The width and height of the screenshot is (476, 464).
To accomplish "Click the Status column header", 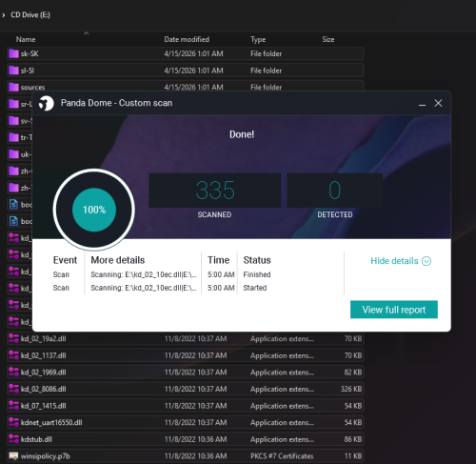I will click(257, 260).
